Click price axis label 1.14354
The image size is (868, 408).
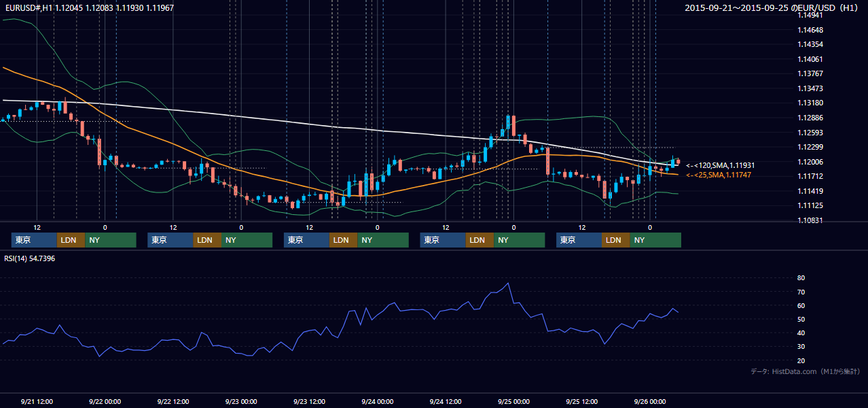(x=810, y=44)
